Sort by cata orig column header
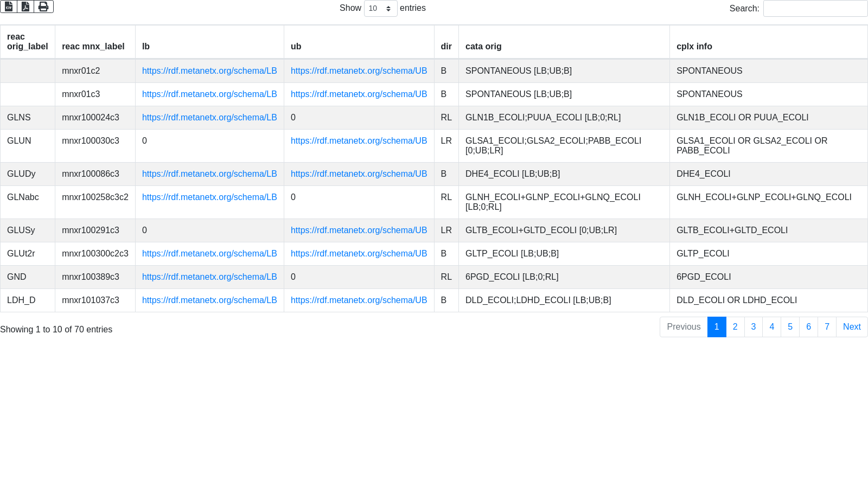The height and width of the screenshot is (488, 868). [483, 47]
